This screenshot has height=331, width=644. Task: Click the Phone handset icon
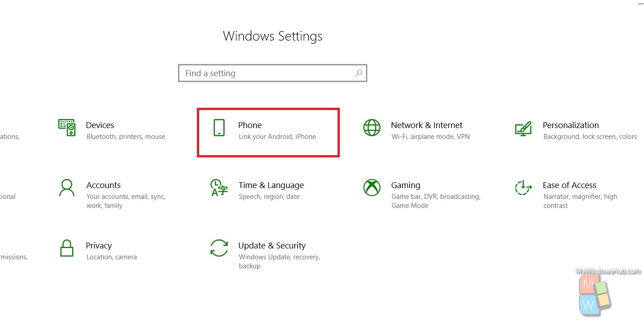point(219,128)
